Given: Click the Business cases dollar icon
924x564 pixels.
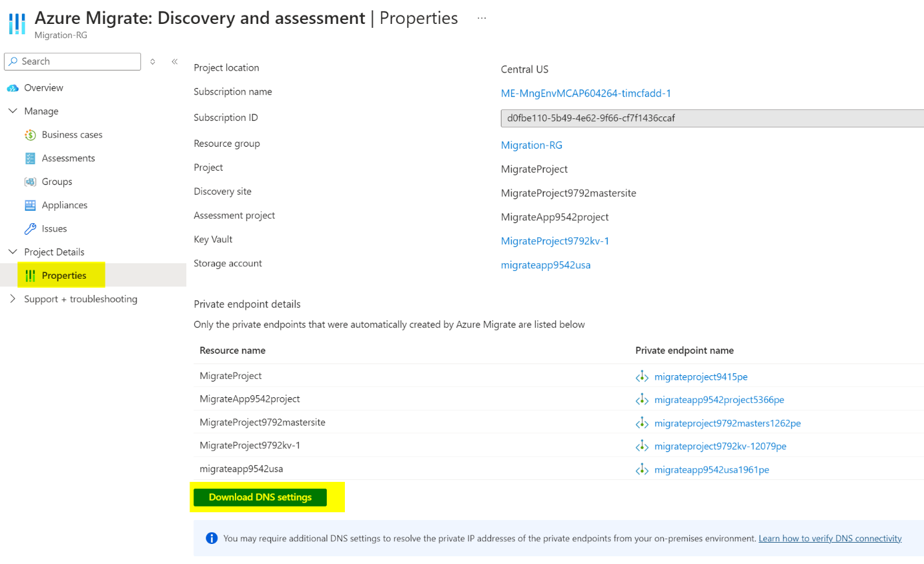Looking at the screenshot, I should click(x=30, y=135).
